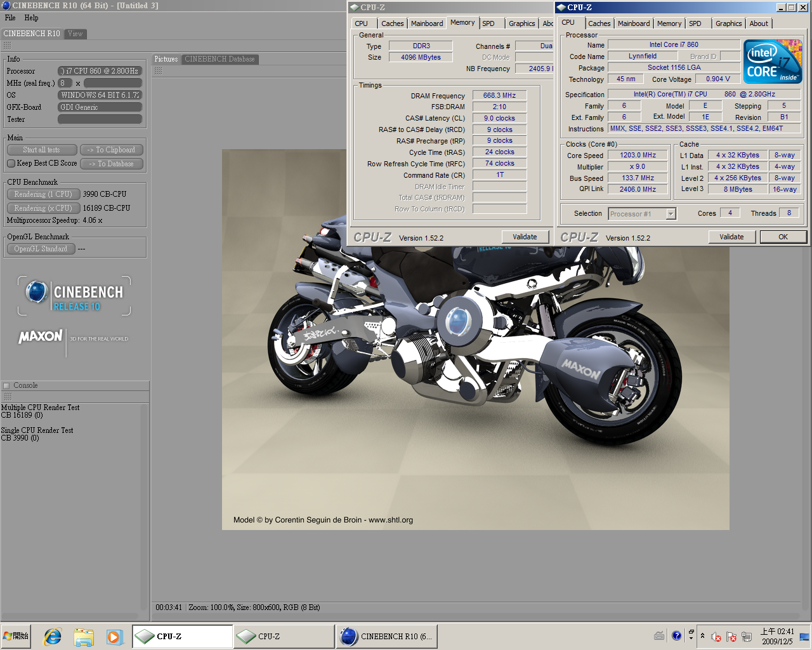Click the muted volume tray icon
The height and width of the screenshot is (650, 812).
click(x=716, y=636)
